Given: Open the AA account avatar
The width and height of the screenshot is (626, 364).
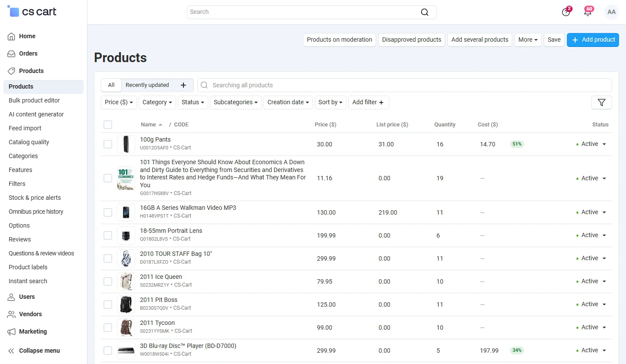Looking at the screenshot, I should tap(612, 12).
